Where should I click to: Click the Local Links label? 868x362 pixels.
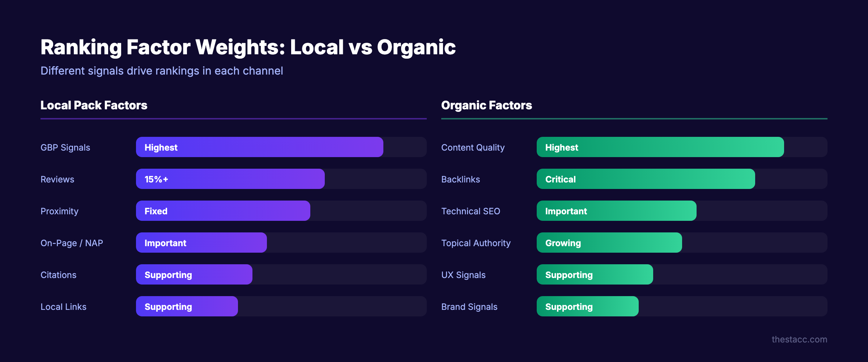(x=63, y=307)
